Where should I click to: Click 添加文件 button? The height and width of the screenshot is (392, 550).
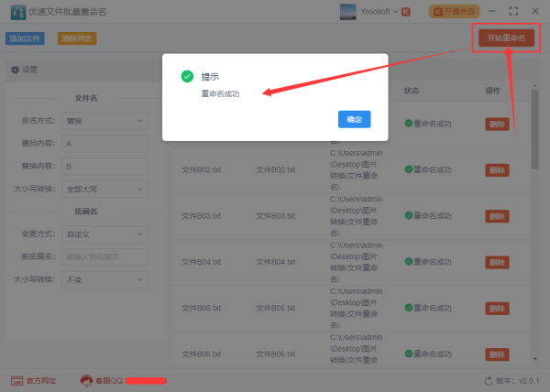coord(25,38)
